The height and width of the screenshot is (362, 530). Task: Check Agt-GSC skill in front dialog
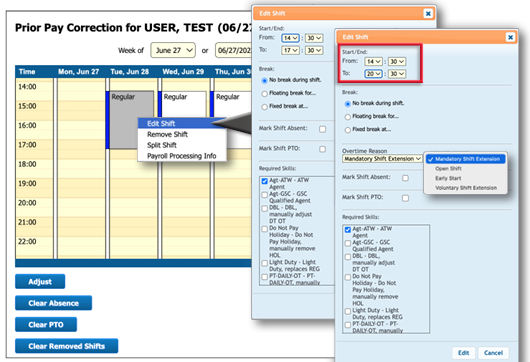tap(348, 243)
